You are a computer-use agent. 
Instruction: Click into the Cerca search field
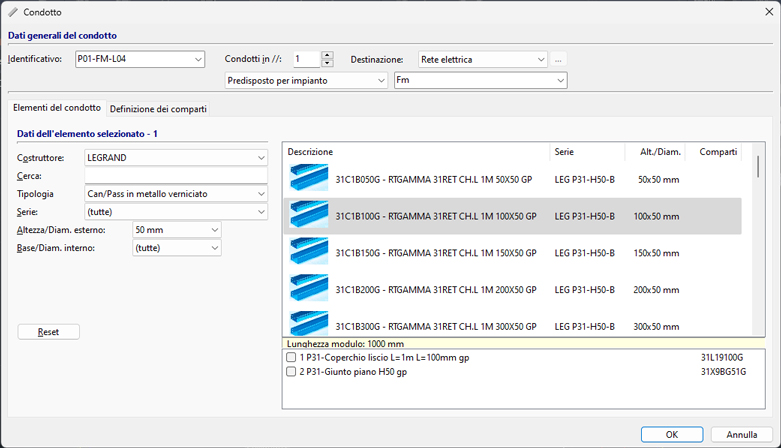pyautogui.click(x=176, y=176)
